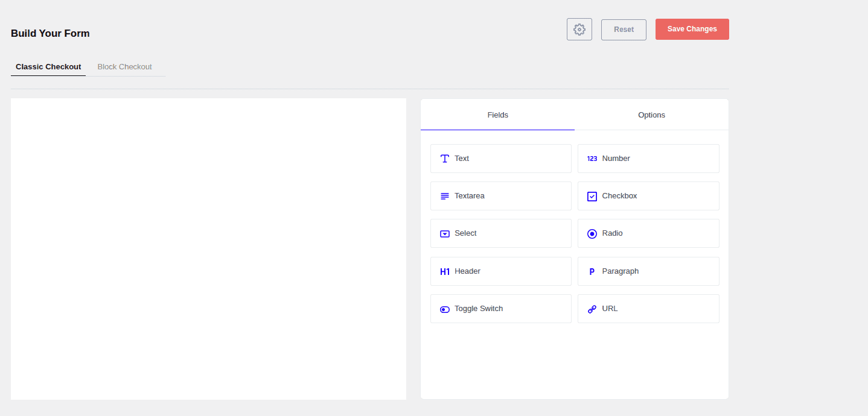Click the Reset button
The image size is (868, 416).
point(624,30)
